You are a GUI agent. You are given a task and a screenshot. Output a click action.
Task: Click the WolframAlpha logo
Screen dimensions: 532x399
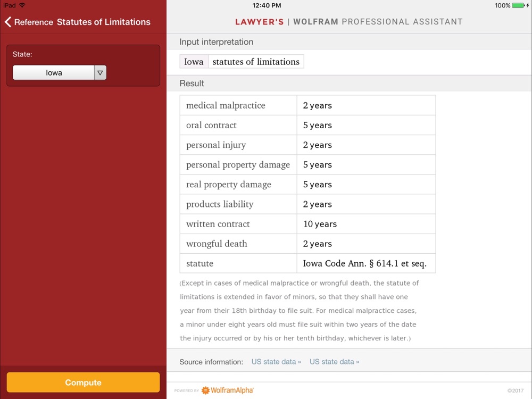pos(228,390)
